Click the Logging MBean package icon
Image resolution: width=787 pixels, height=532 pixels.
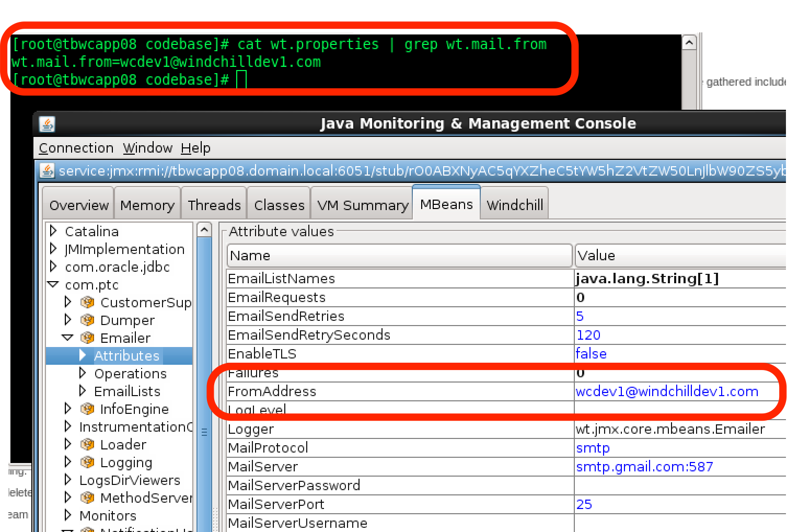tap(87, 462)
